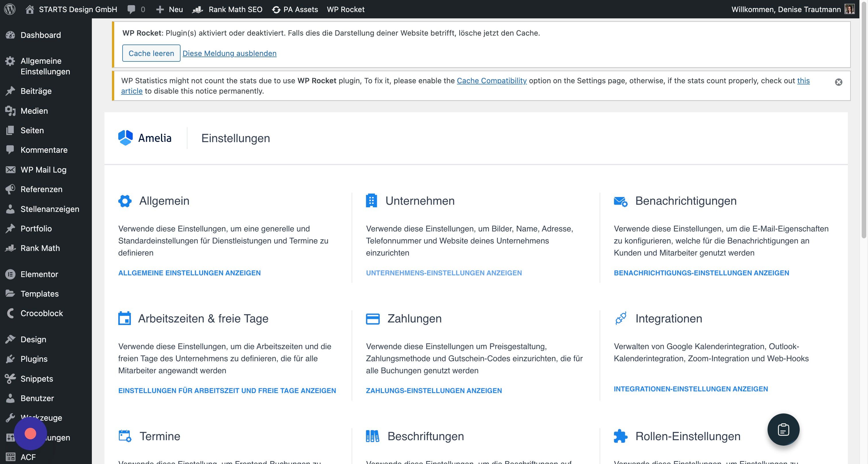Click Denise Trautmann's avatar thumbnail
868x464 pixels.
point(849,9)
